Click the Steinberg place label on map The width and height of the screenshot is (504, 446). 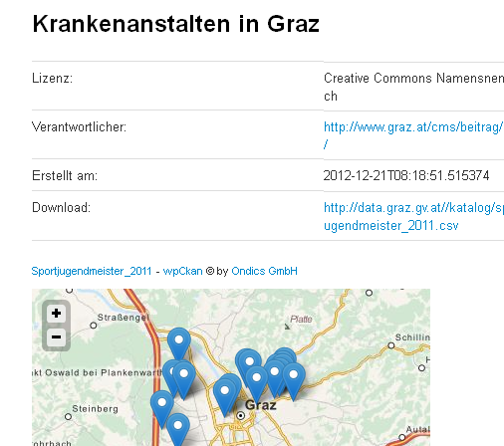click(95, 409)
